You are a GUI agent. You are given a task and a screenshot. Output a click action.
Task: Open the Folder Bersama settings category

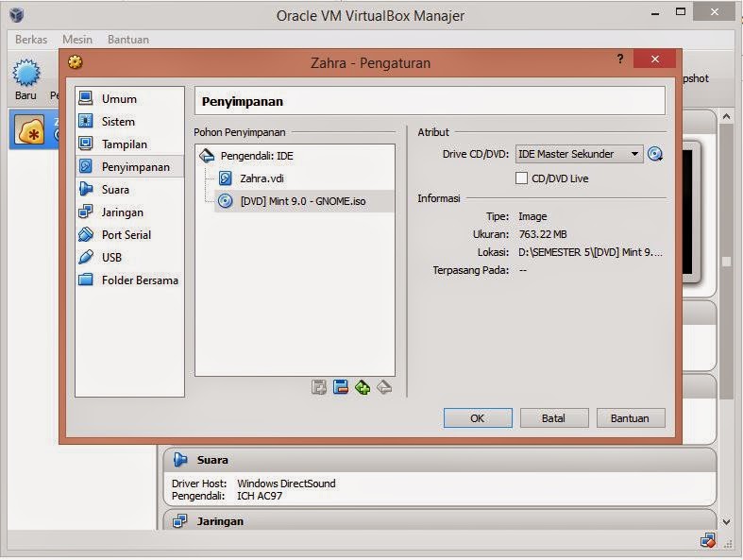(x=129, y=280)
